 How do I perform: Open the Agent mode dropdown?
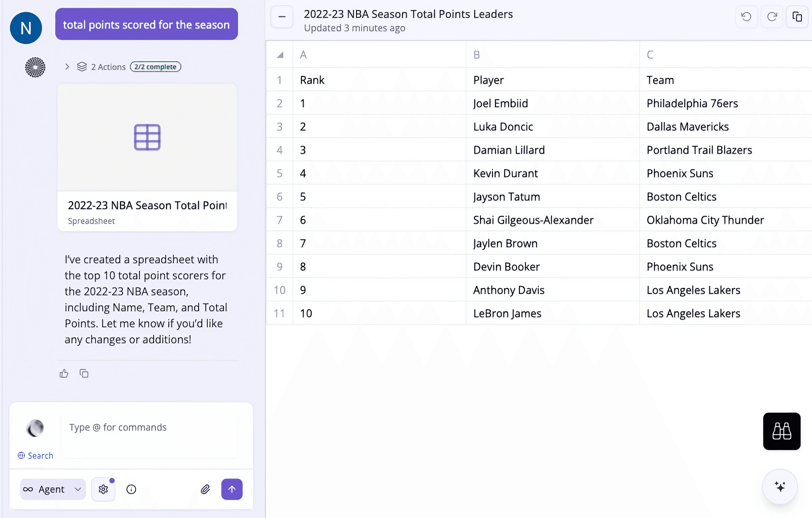pyautogui.click(x=53, y=489)
